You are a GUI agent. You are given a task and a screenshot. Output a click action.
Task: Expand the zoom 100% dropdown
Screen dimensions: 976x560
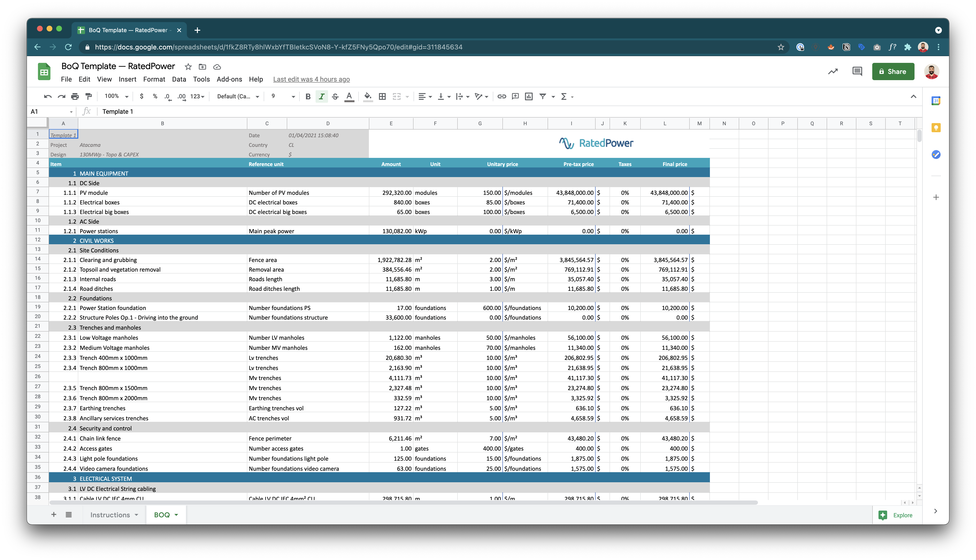(117, 96)
